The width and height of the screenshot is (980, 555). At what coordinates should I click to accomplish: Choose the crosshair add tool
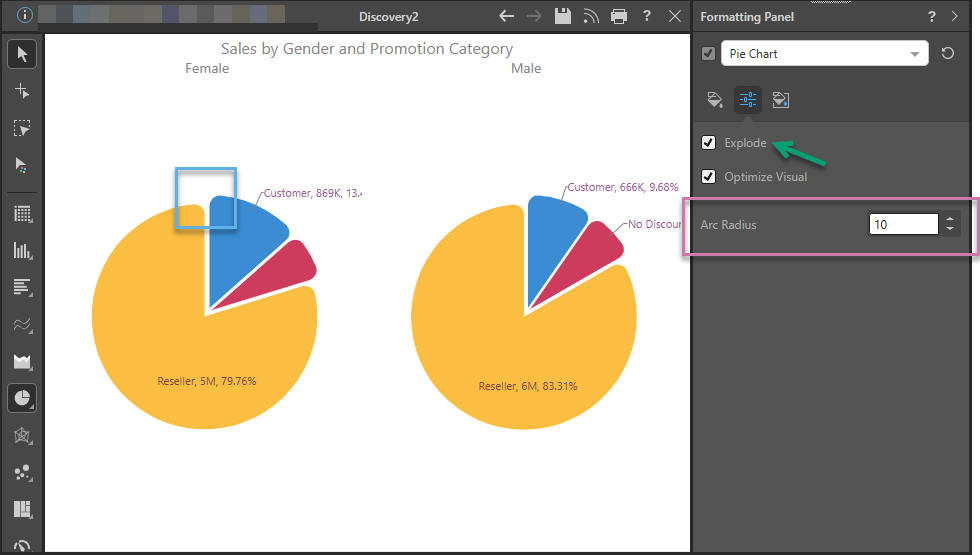[22, 91]
